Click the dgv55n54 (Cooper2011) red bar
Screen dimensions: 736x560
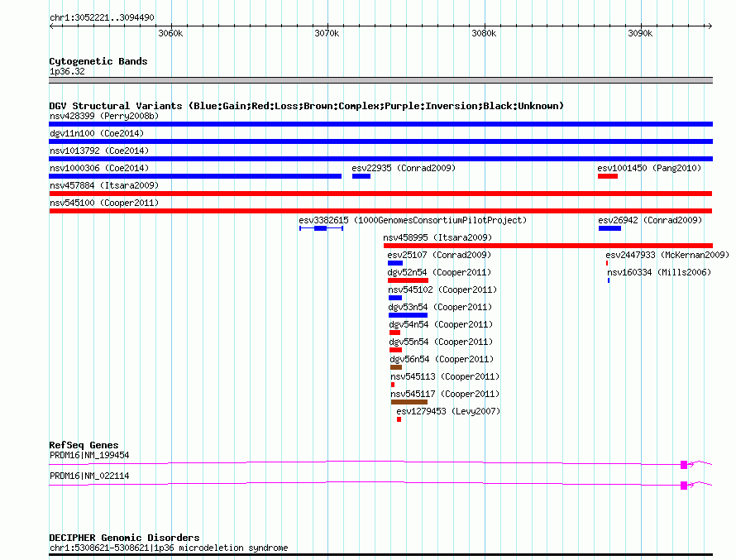395,350
